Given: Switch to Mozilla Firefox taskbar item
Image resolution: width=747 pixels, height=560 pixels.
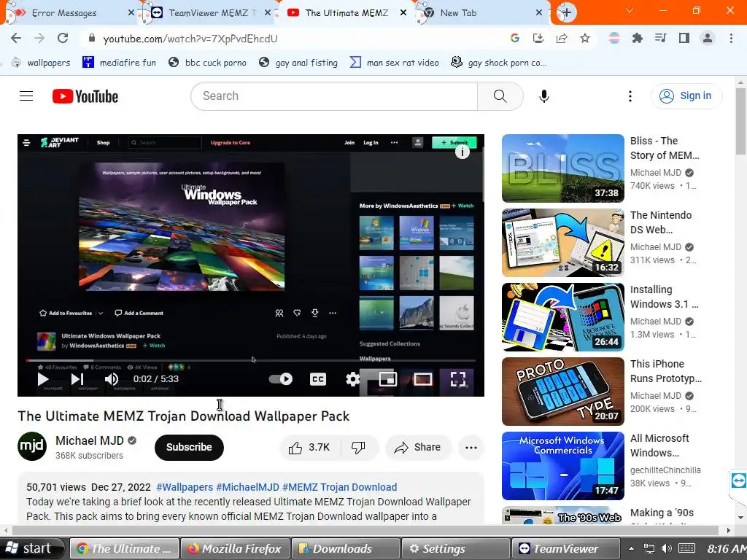Looking at the screenshot, I should pos(235,548).
